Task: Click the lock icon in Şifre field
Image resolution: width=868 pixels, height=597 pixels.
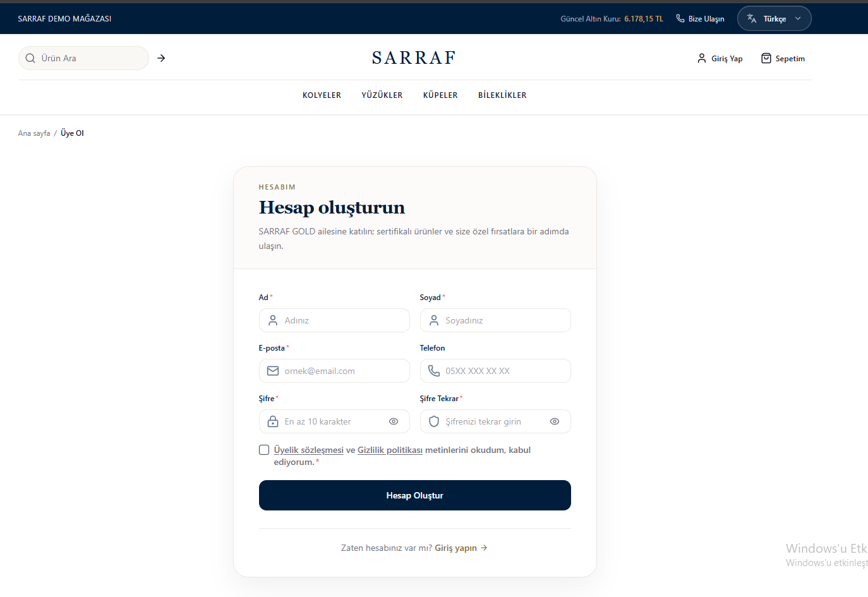Action: (273, 421)
